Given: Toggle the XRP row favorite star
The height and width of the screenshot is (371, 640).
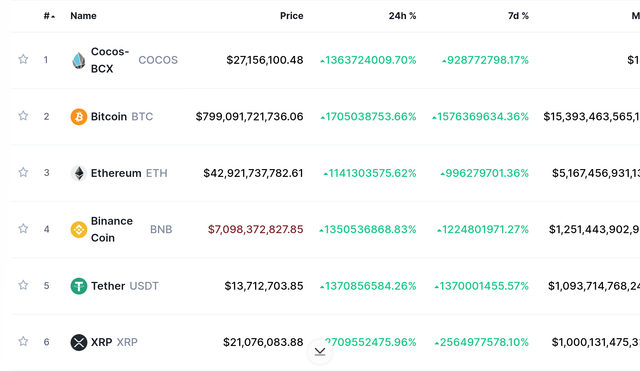Looking at the screenshot, I should [23, 342].
